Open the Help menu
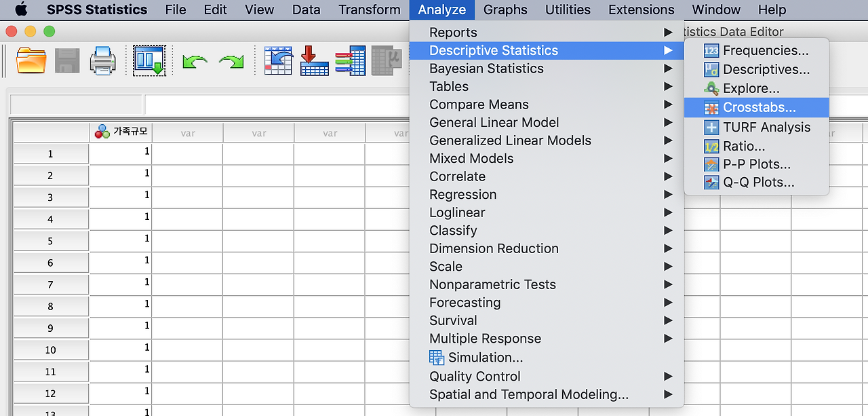 (772, 10)
